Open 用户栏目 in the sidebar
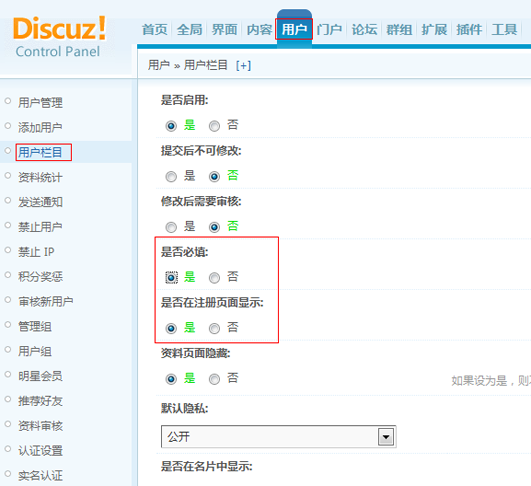The width and height of the screenshot is (531, 486). point(40,152)
